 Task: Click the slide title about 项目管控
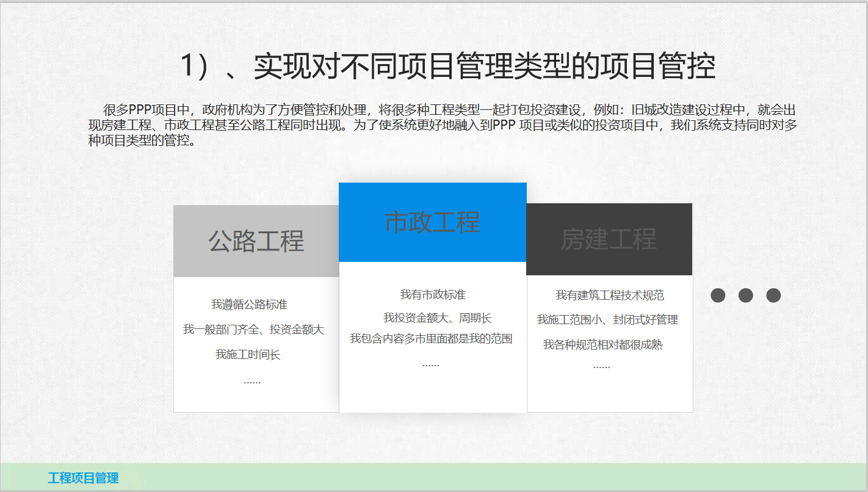pyautogui.click(x=447, y=66)
